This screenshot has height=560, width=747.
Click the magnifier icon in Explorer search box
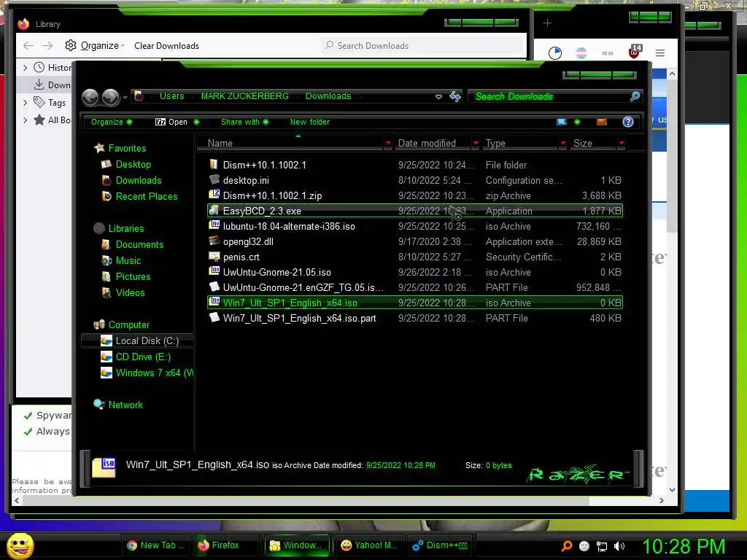pos(635,96)
